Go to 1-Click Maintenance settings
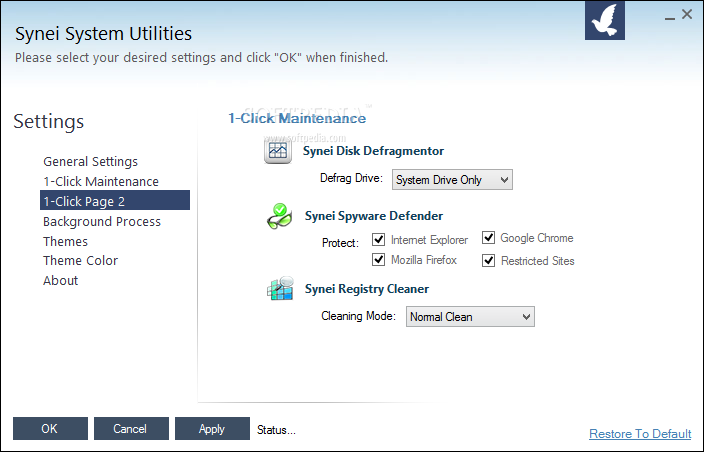The height and width of the screenshot is (452, 704). click(x=101, y=181)
